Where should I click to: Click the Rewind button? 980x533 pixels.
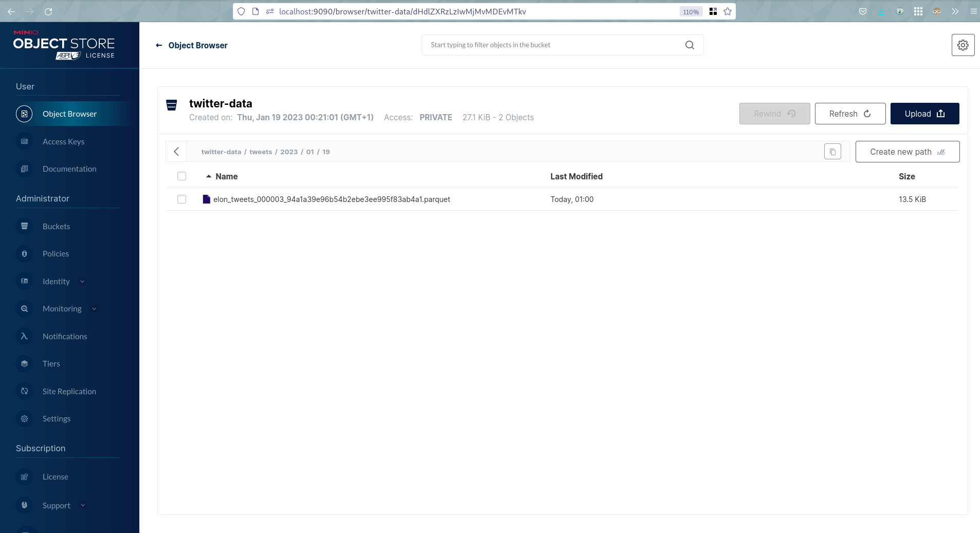coord(774,114)
